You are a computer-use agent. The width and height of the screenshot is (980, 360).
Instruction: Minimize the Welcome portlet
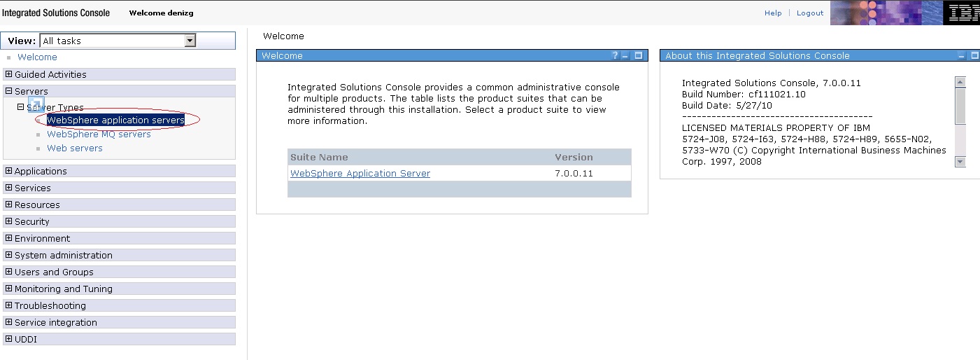click(626, 55)
